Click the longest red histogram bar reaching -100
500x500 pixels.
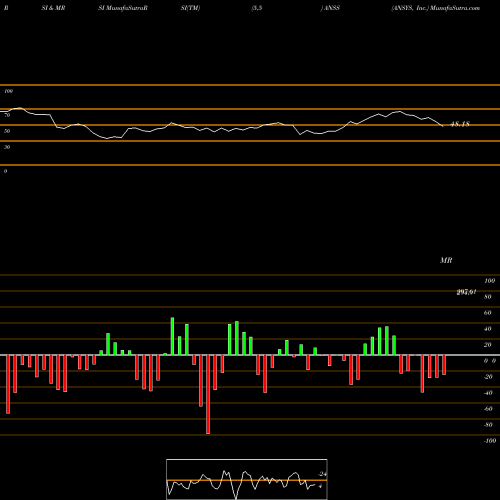pyautogui.click(x=208, y=394)
